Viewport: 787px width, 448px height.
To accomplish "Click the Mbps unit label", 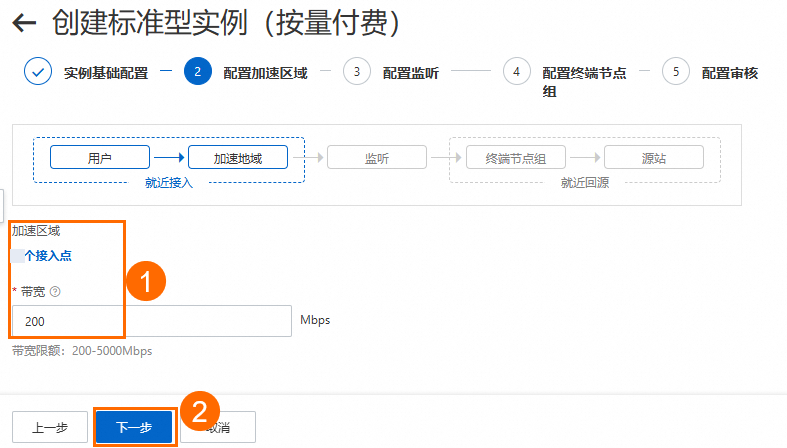I will (x=315, y=320).
